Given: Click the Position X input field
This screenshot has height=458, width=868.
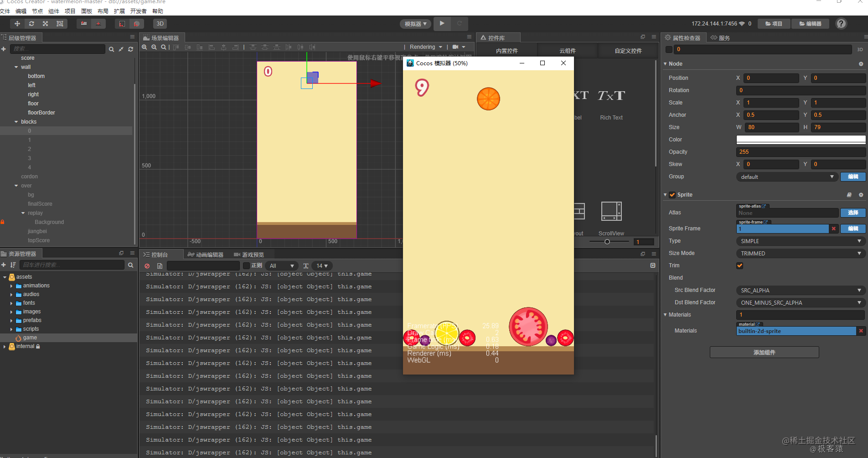Looking at the screenshot, I should click(x=771, y=78).
